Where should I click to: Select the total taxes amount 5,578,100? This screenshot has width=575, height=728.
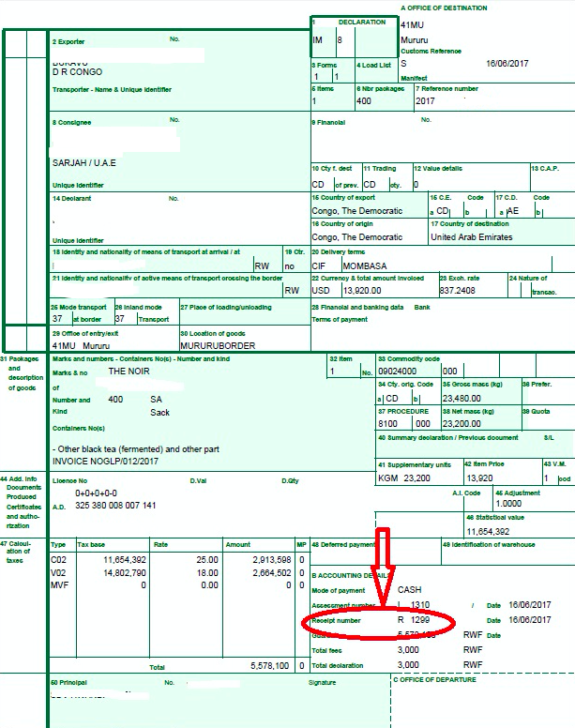pyautogui.click(x=268, y=665)
